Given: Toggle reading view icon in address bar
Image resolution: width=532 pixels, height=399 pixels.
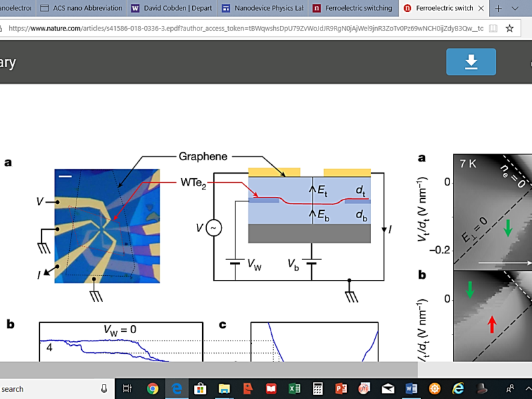Looking at the screenshot, I should coord(492,28).
